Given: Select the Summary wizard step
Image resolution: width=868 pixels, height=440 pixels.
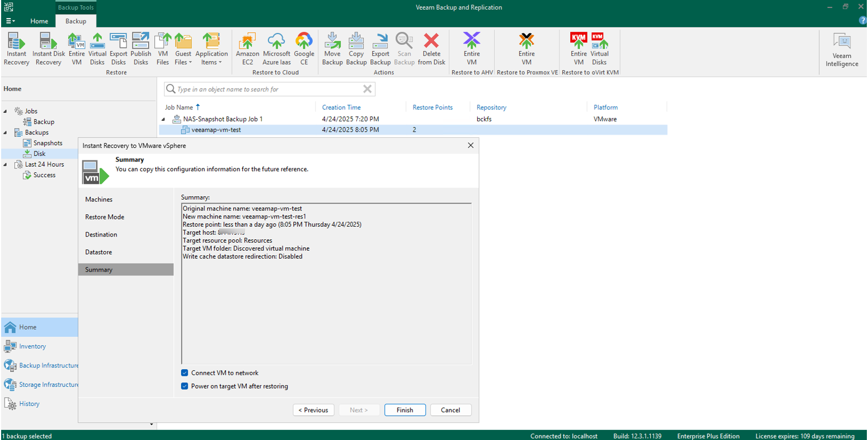Looking at the screenshot, I should tap(126, 270).
